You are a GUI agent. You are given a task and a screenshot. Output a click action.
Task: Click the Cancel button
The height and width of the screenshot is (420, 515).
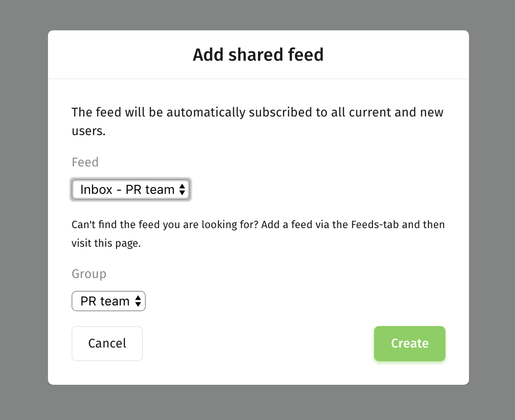107,344
